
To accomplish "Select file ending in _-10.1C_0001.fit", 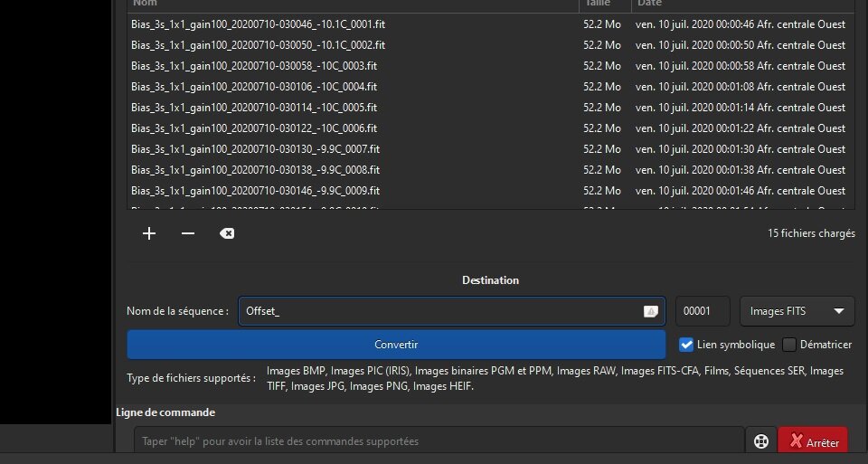I will [258, 24].
